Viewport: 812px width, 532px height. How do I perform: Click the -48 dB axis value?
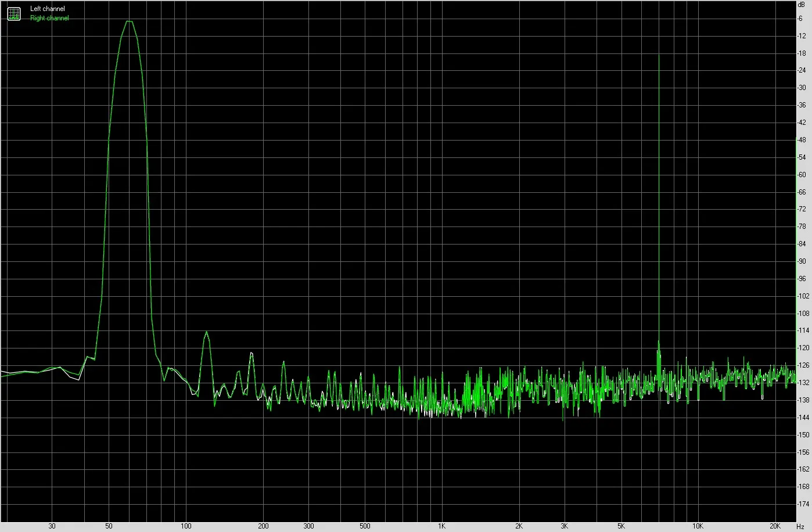click(802, 140)
